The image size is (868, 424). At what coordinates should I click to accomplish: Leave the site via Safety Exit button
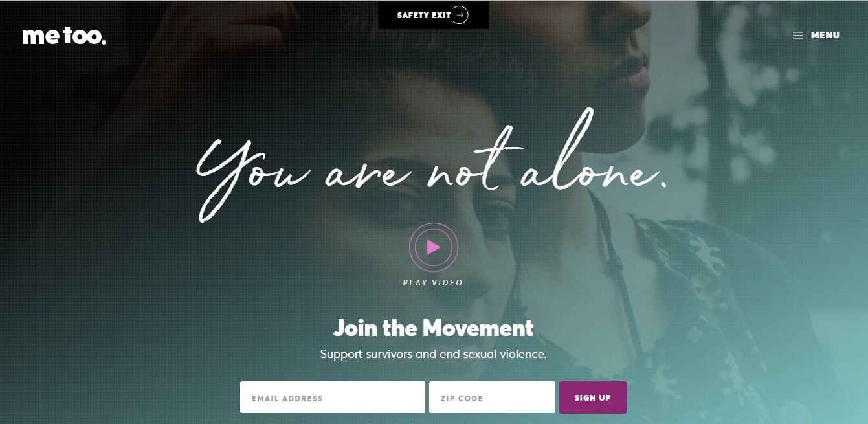[434, 15]
